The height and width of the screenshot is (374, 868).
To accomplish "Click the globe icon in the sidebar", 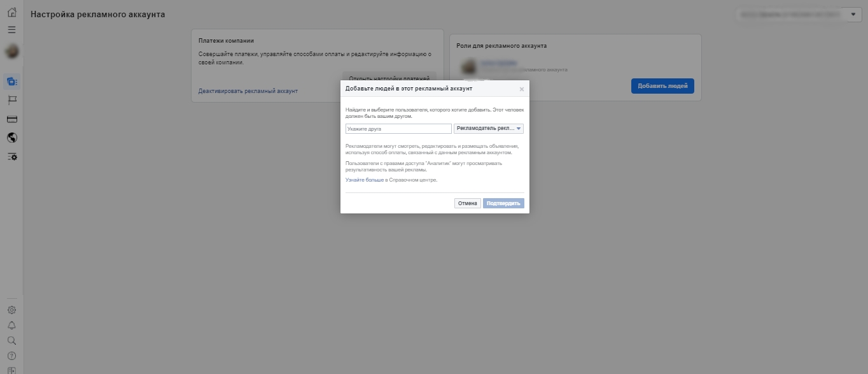I will coord(11,138).
